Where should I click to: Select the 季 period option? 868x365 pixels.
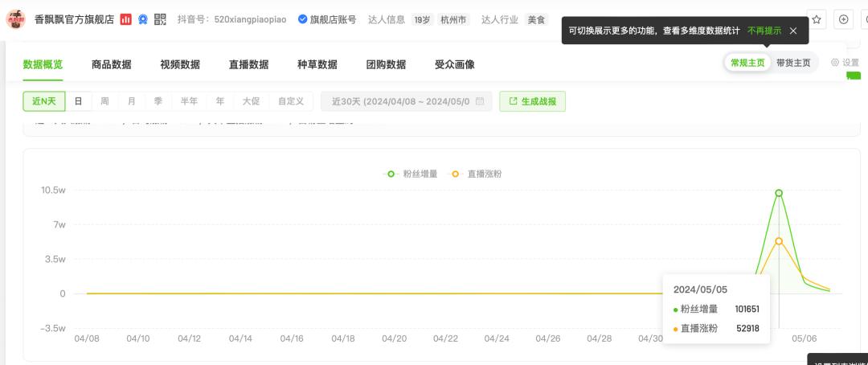click(158, 101)
